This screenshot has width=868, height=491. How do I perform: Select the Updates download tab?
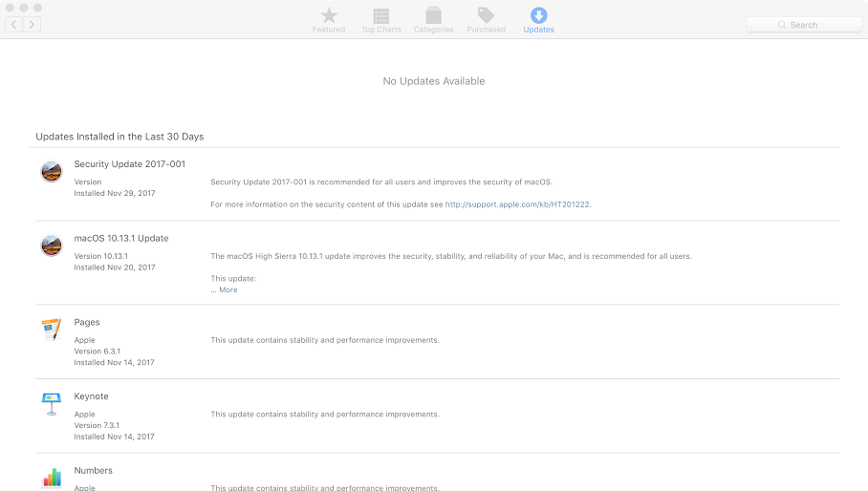pos(538,20)
